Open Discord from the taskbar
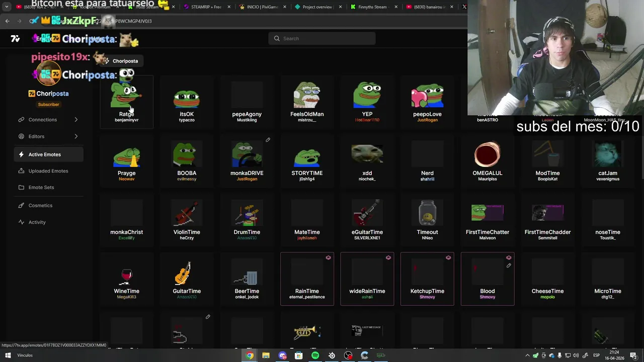The width and height of the screenshot is (644, 362). (x=282, y=355)
